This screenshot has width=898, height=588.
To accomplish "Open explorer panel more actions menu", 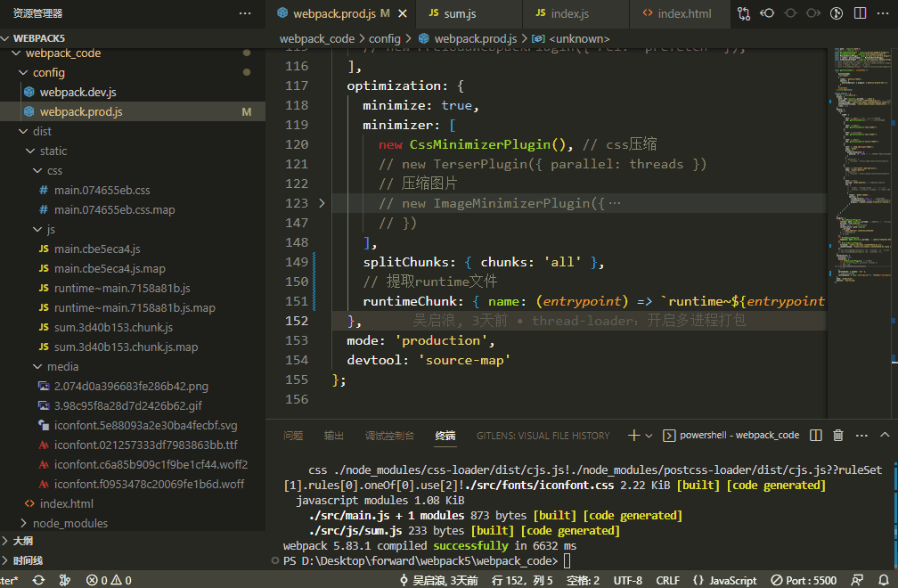I will pyautogui.click(x=245, y=13).
